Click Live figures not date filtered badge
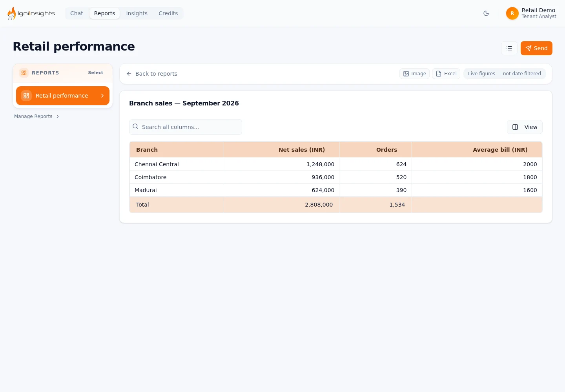The image size is (565, 392). coord(505,74)
